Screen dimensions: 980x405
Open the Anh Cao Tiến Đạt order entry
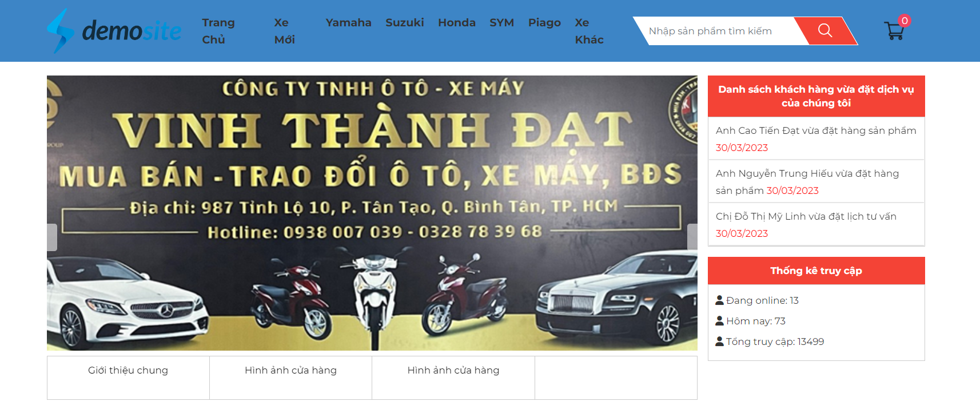coord(816,138)
